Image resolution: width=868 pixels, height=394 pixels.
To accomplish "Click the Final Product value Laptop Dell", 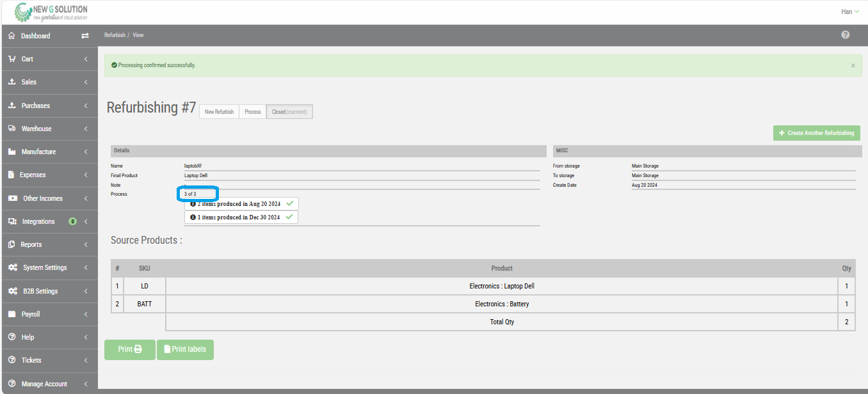I will (x=196, y=175).
